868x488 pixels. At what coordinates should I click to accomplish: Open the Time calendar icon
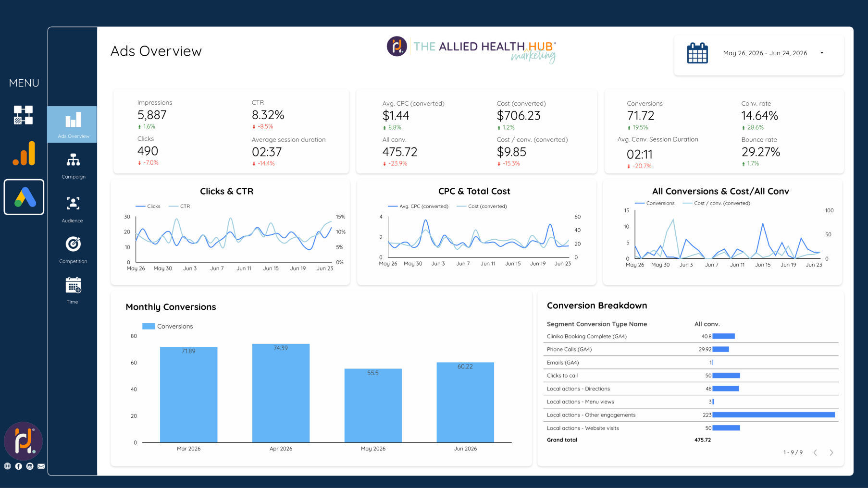[73, 285]
